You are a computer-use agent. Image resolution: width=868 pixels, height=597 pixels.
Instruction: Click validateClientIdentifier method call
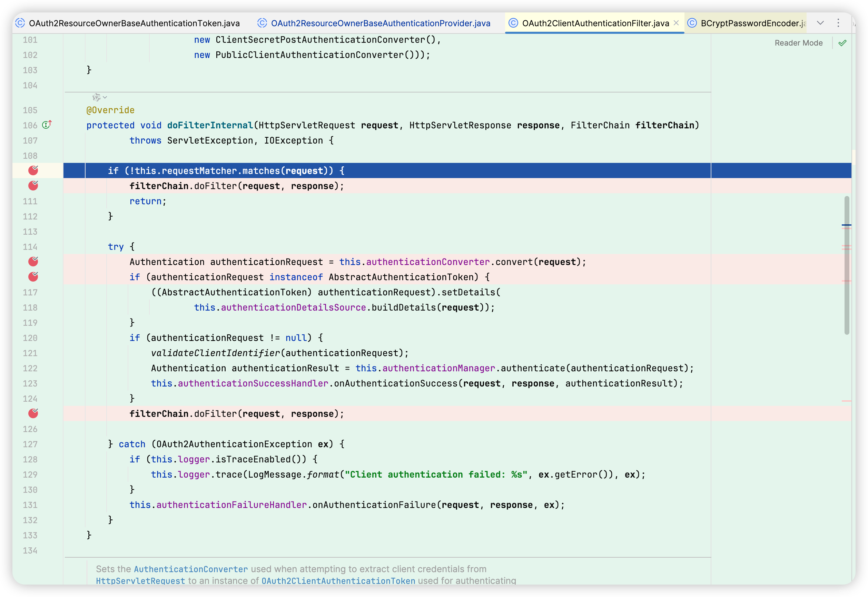(215, 353)
